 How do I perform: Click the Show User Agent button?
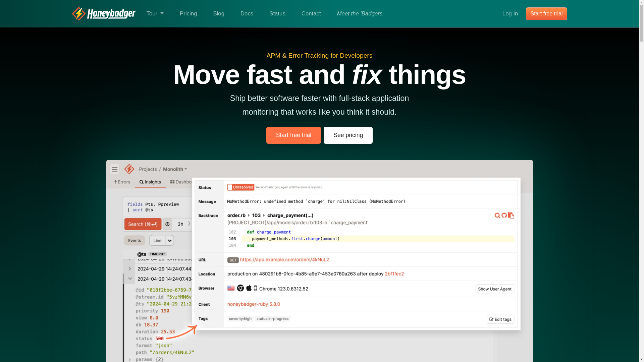495,289
